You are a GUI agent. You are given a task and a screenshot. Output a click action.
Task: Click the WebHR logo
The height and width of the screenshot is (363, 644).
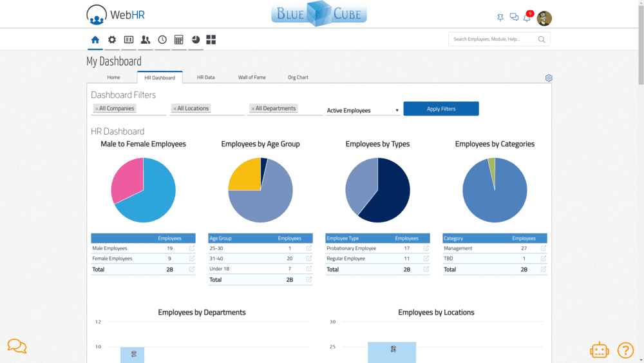[115, 15]
